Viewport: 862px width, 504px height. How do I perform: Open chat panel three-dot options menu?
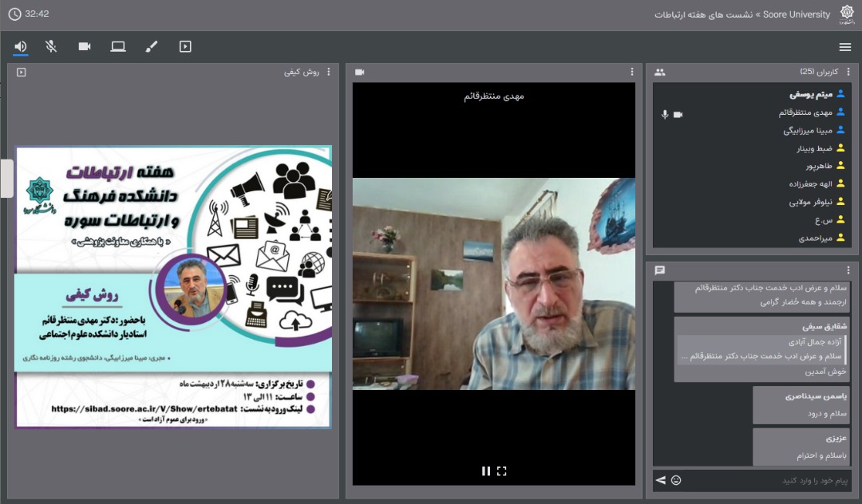coord(848,270)
